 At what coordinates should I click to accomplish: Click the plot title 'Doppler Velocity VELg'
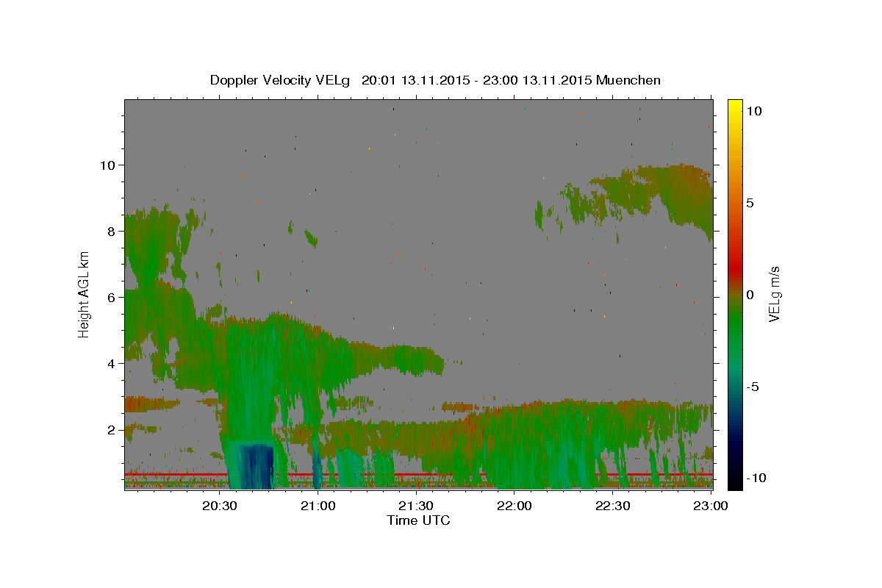[x=281, y=80]
